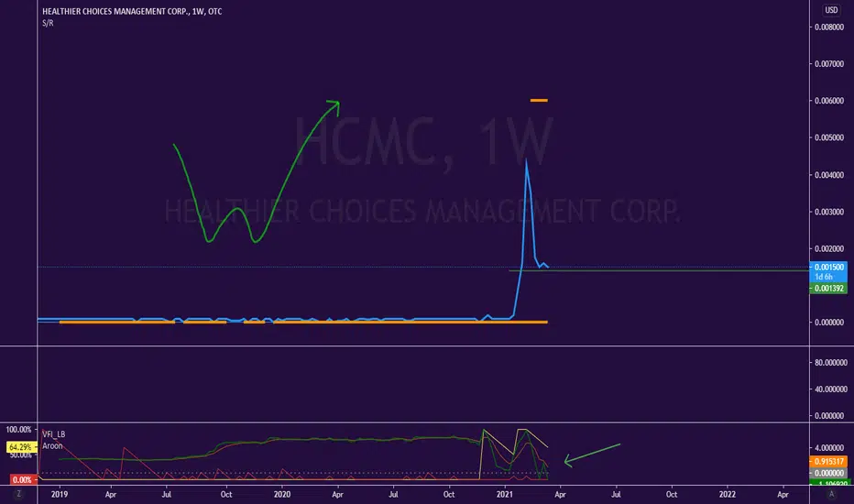Click the 0.008000 price axis value

(829, 27)
